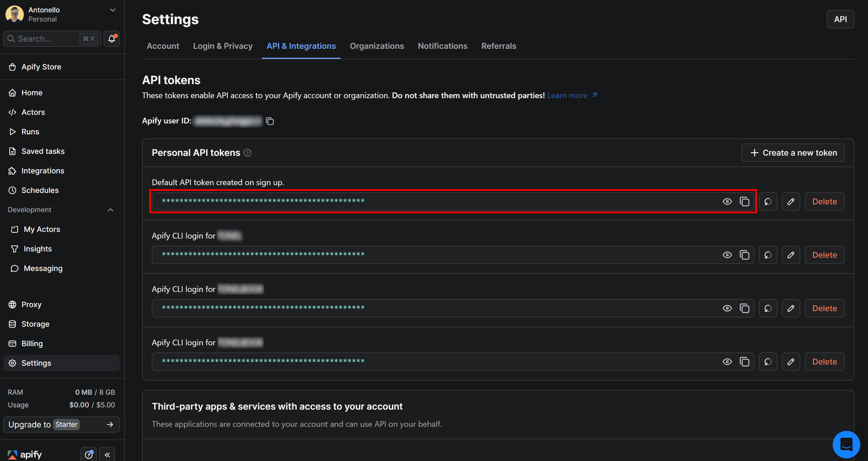Expand the Antonello account menu

113,10
